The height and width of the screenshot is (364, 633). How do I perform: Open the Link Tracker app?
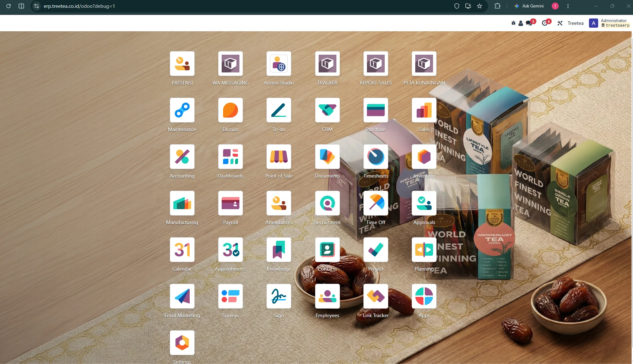[376, 296]
